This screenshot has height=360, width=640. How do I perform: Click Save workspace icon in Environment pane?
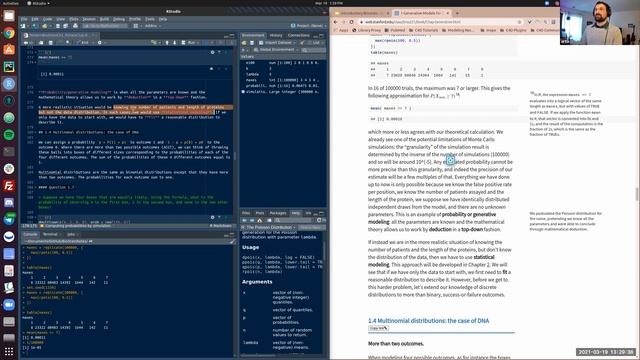pos(252,42)
